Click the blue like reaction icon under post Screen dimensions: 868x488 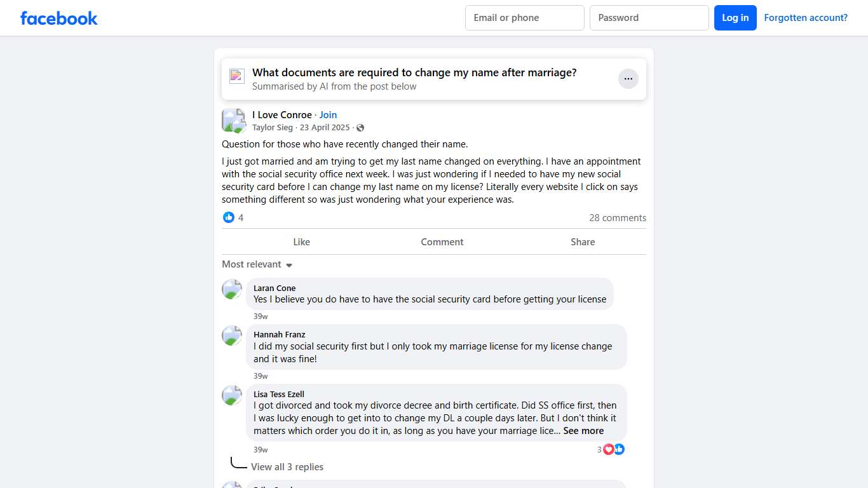tap(229, 217)
